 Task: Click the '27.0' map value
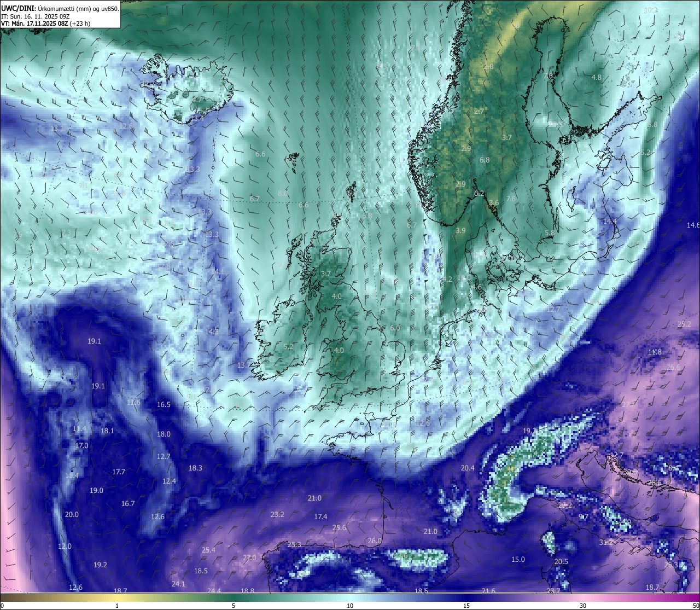pos(249,557)
